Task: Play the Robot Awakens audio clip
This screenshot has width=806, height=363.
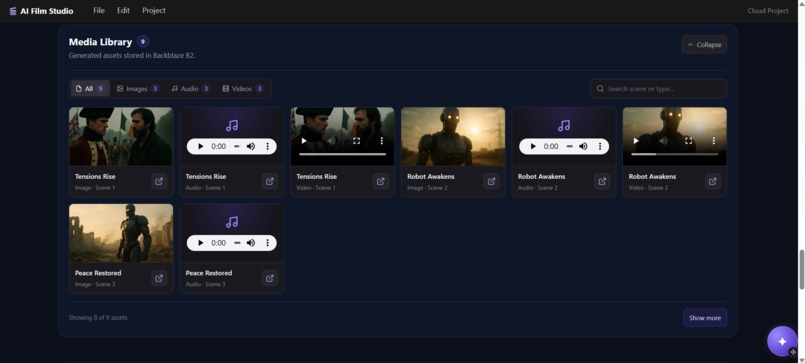Action: pos(533,147)
